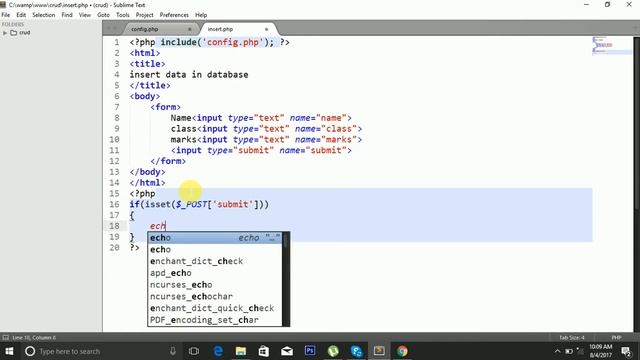Choose ncurses_echochar from autocomplete list

[215, 296]
